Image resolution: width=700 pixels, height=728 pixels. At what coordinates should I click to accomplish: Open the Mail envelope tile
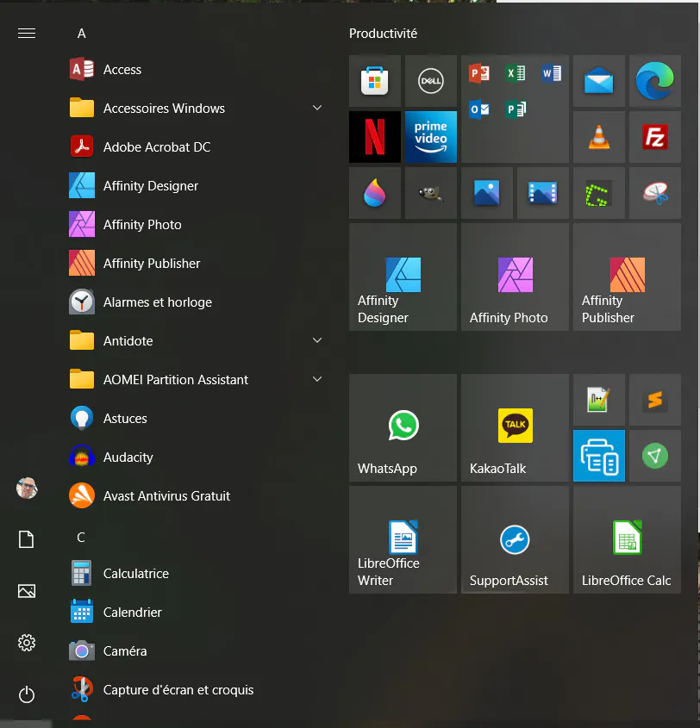pos(599,81)
